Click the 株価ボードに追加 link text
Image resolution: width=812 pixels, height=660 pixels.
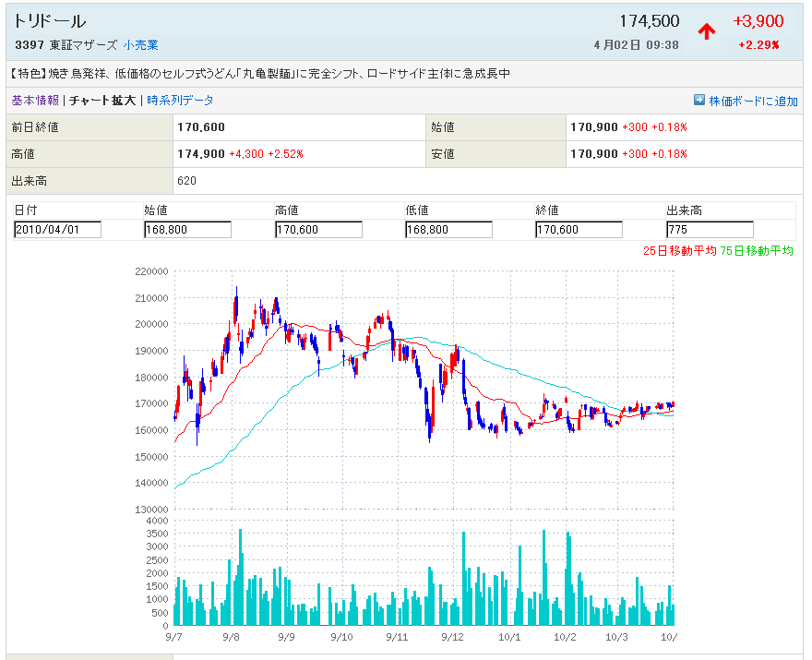[753, 102]
